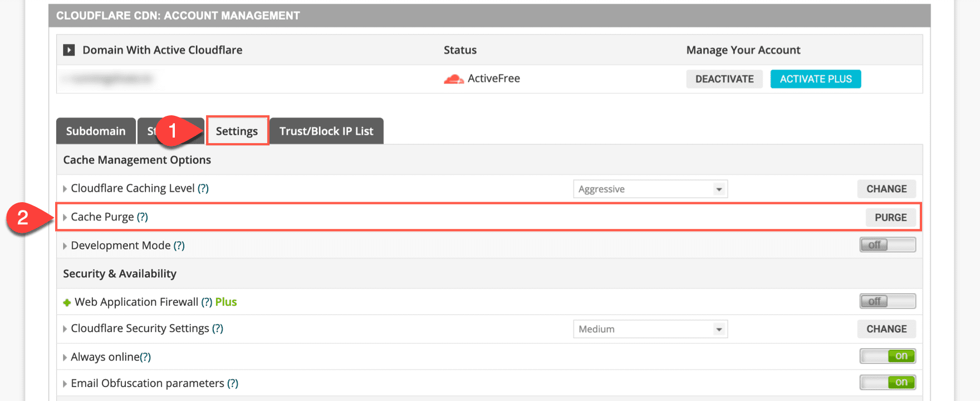Expand the Cache Purge disclosure triangle
The height and width of the screenshot is (401, 980).
[65, 217]
